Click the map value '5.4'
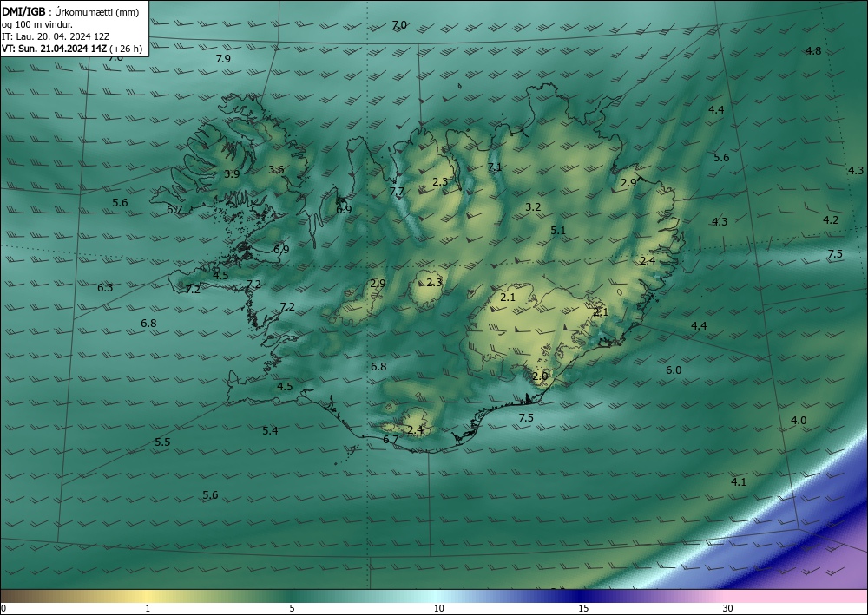 point(270,431)
